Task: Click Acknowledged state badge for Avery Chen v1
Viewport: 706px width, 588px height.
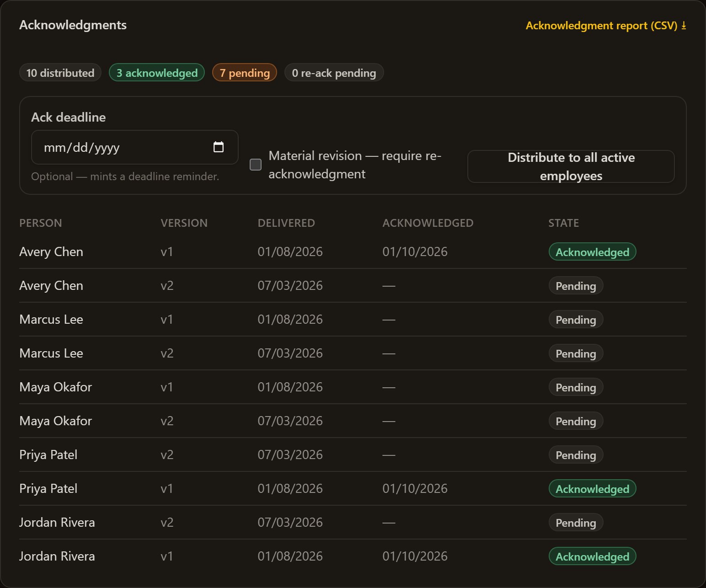Action: (592, 252)
